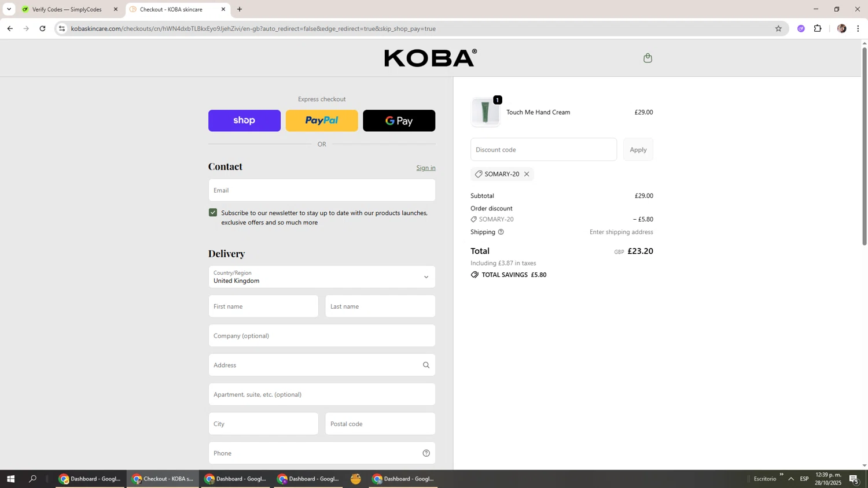Screen dimensions: 868x488
Task: Open the Chrome profile avatar
Action: coord(841,28)
